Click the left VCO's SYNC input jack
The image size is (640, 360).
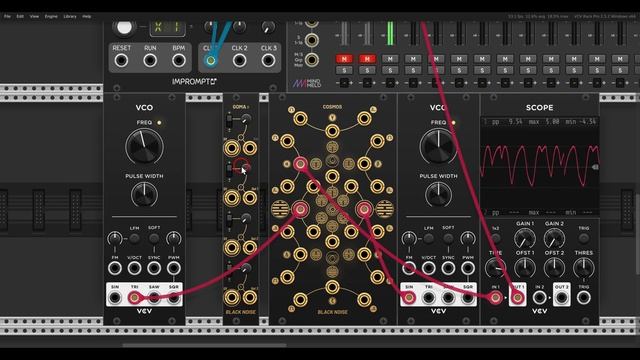pyautogui.click(x=154, y=268)
